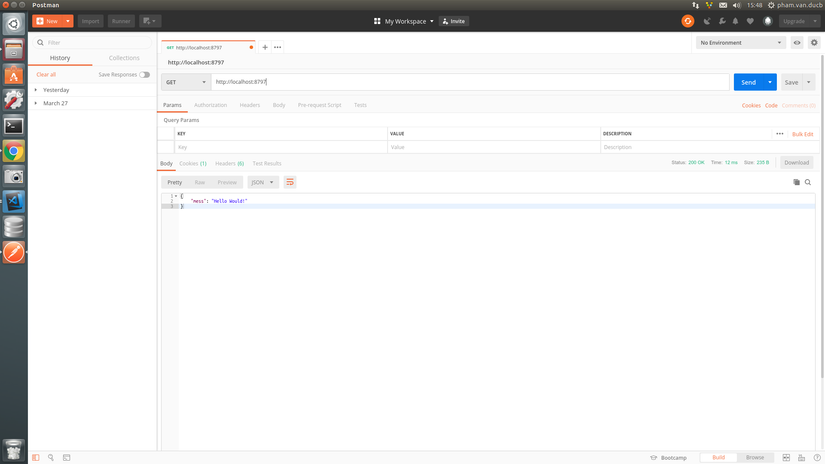Open the GET method dropdown
The image size is (825, 464).
pos(186,82)
